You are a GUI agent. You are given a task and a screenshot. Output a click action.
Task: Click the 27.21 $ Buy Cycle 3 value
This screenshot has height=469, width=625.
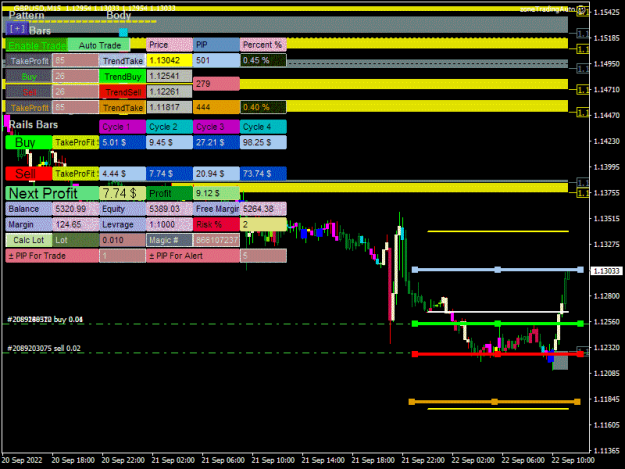(216, 142)
